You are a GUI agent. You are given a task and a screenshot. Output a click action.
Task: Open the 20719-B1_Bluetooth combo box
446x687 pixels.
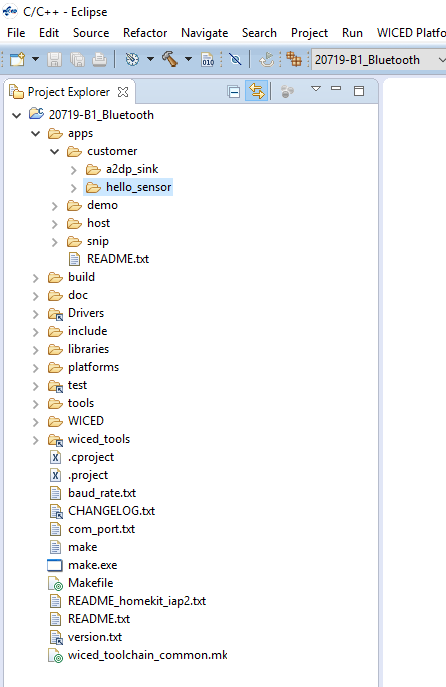[x=380, y=60]
